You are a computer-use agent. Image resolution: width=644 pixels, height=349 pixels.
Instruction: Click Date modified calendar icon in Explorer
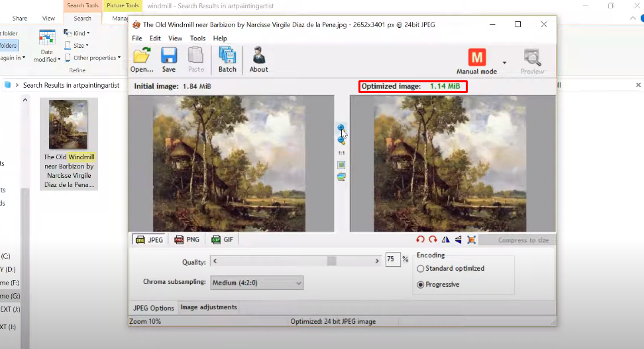tap(47, 38)
